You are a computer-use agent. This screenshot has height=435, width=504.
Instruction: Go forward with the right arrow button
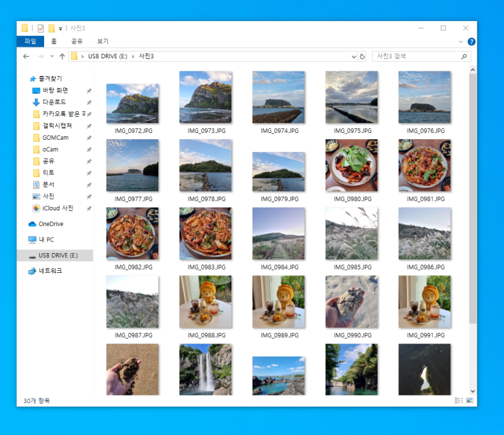[41, 56]
